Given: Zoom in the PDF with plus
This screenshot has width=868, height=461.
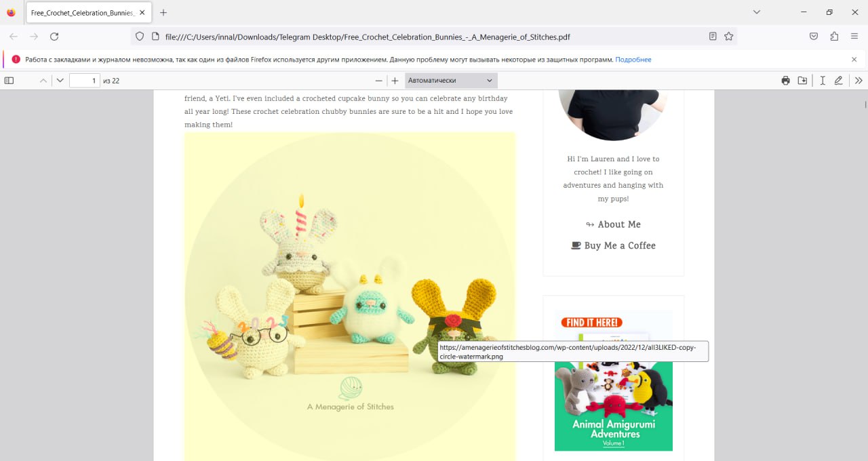Looking at the screenshot, I should tap(395, 81).
